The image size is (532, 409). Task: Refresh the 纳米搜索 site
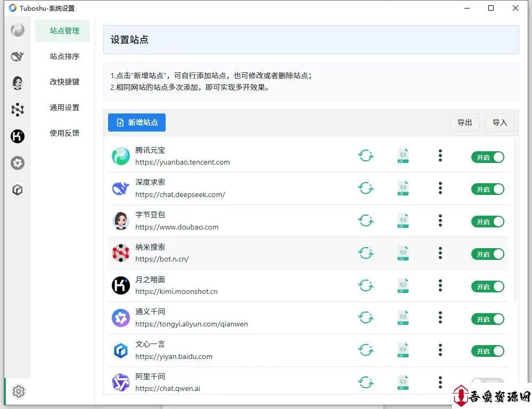click(x=366, y=253)
